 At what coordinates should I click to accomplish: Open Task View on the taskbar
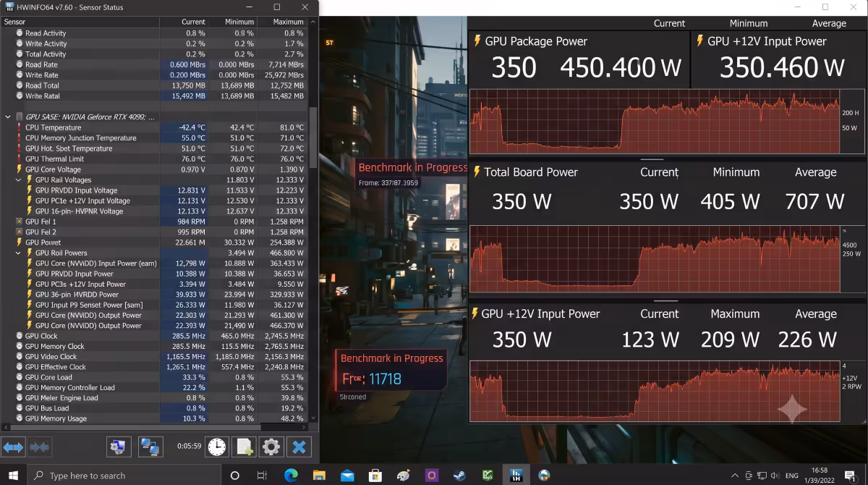[x=262, y=476]
